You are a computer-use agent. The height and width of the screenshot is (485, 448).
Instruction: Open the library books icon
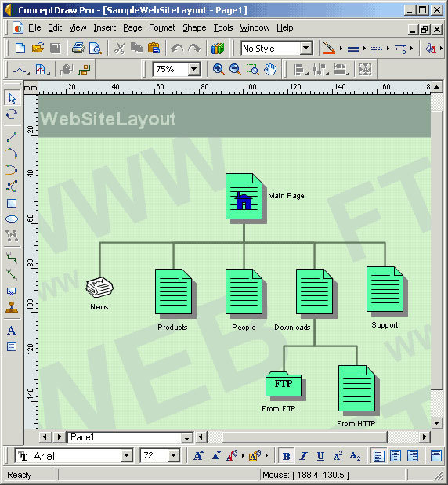pos(218,49)
